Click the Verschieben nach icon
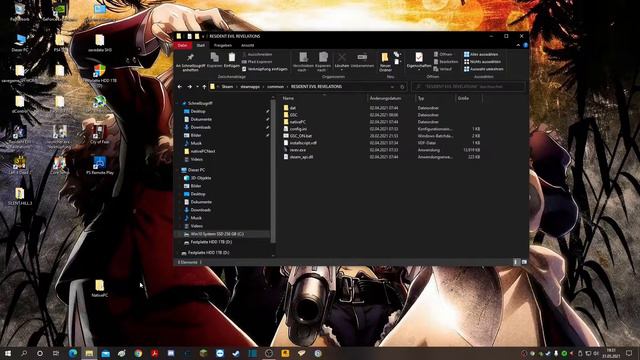 click(x=303, y=62)
